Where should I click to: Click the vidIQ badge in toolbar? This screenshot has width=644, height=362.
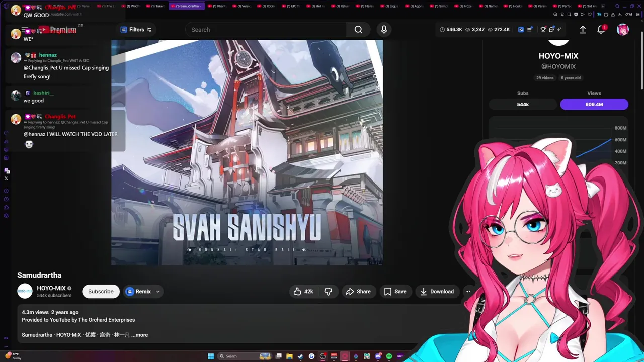pyautogui.click(x=521, y=30)
